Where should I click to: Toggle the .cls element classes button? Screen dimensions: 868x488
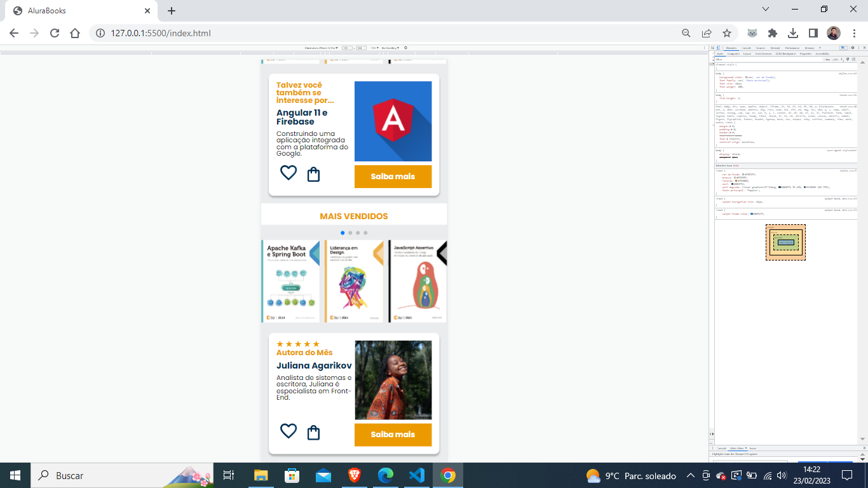836,60
